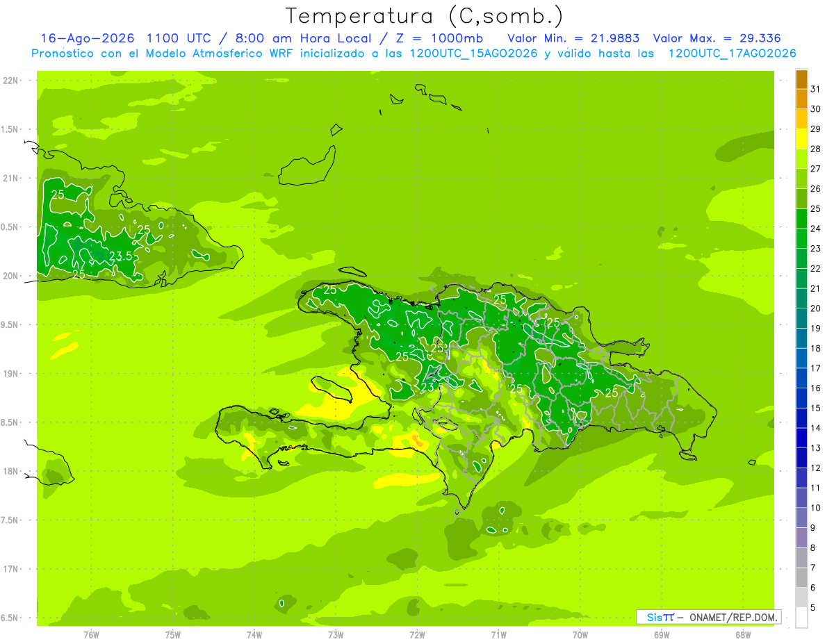Click the 'Sisπ – ONAMET/REP.DOM.' credit box
The width and height of the screenshot is (834, 644).
pos(708,617)
